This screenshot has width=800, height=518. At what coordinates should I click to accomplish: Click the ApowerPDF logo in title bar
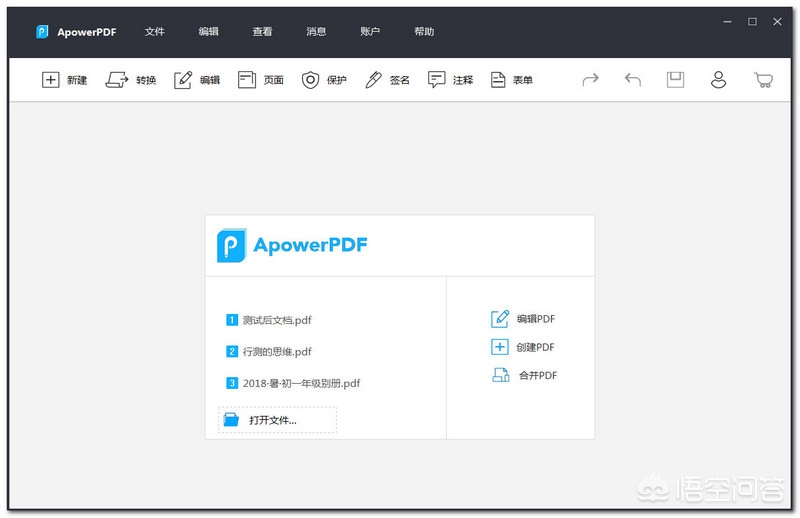[x=42, y=32]
